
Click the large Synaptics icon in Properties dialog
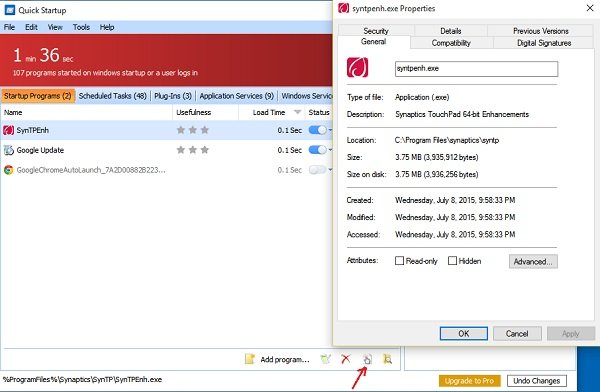pyautogui.click(x=357, y=67)
